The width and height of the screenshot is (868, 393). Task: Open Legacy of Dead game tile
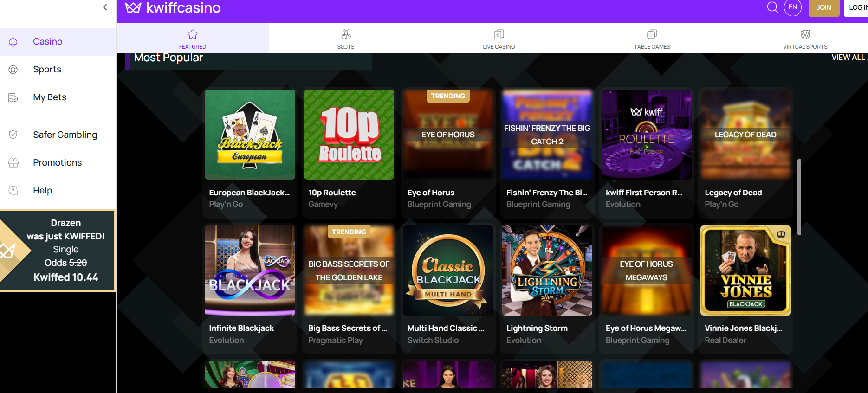coord(745,135)
